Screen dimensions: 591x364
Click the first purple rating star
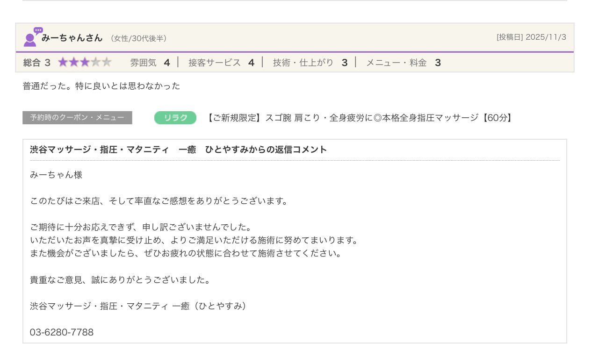coord(63,63)
